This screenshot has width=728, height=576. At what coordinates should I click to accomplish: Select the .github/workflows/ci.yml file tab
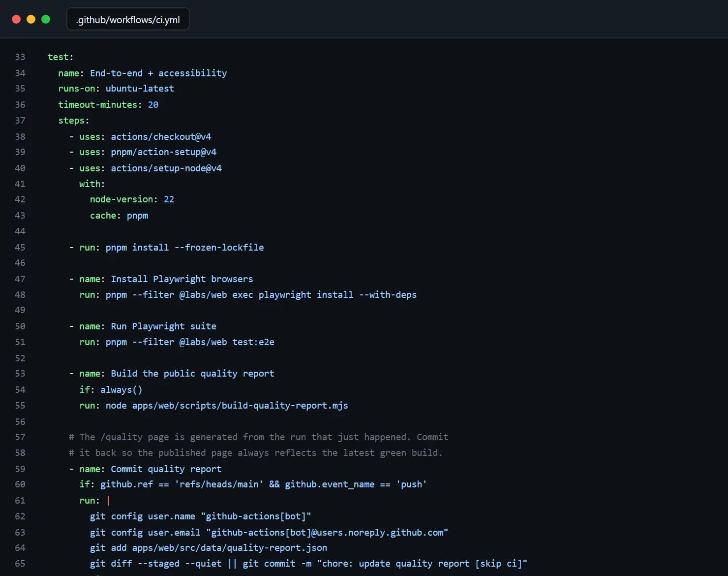click(128, 19)
